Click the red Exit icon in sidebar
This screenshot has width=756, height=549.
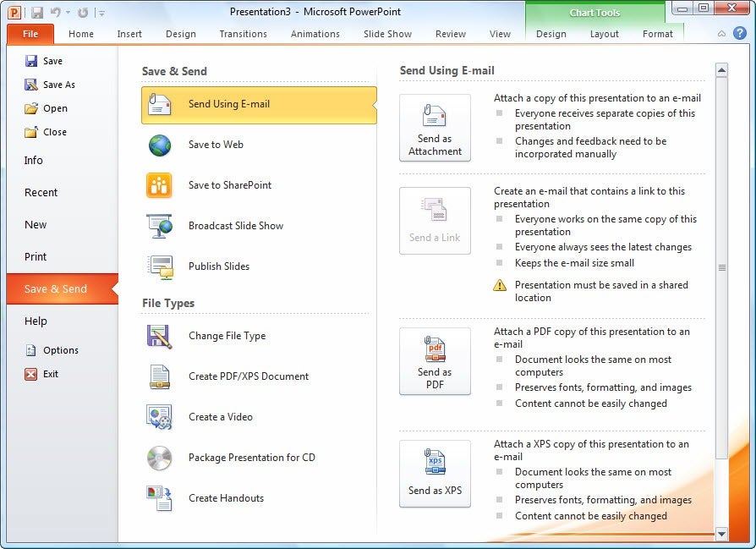click(x=30, y=374)
